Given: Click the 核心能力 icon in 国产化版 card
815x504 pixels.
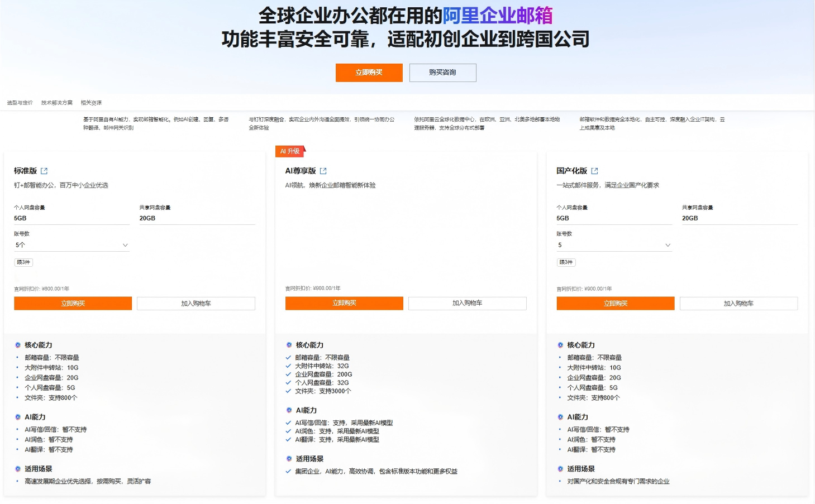Looking at the screenshot, I should [x=560, y=345].
